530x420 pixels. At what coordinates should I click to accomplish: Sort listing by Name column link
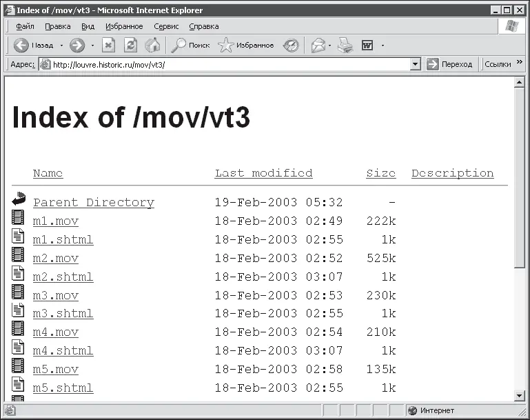(48, 173)
